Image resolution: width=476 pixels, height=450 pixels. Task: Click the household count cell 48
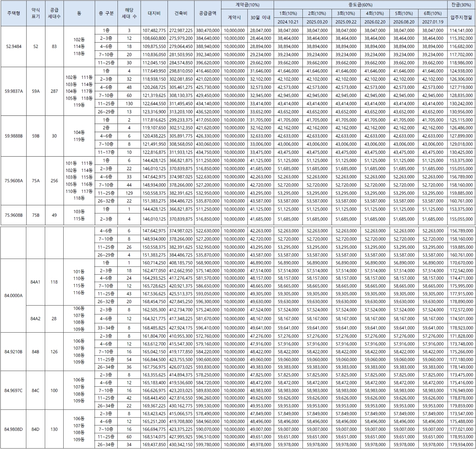(129, 87)
